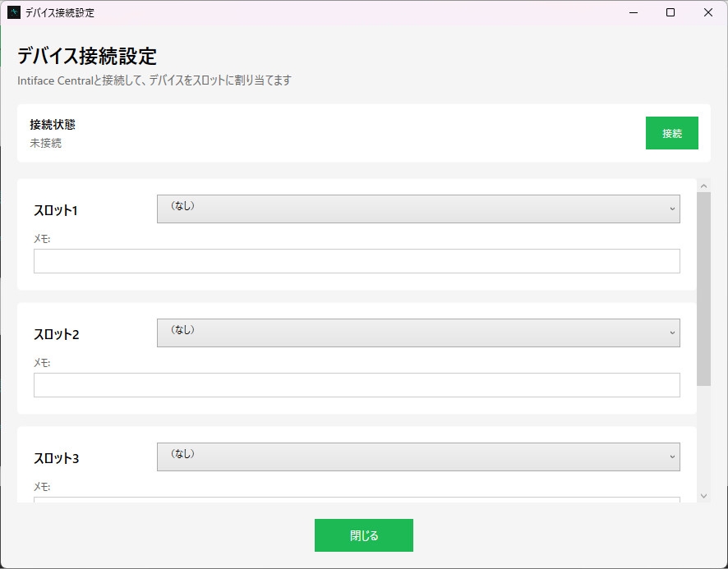
Task: Focus the スロット1 メモ text field
Action: (x=357, y=261)
